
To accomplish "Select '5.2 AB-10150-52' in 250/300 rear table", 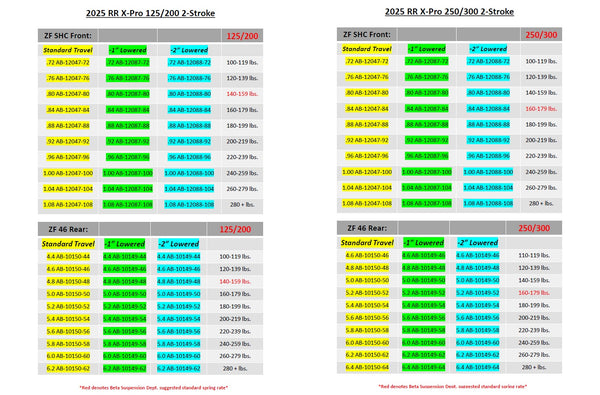I will 367,293.
